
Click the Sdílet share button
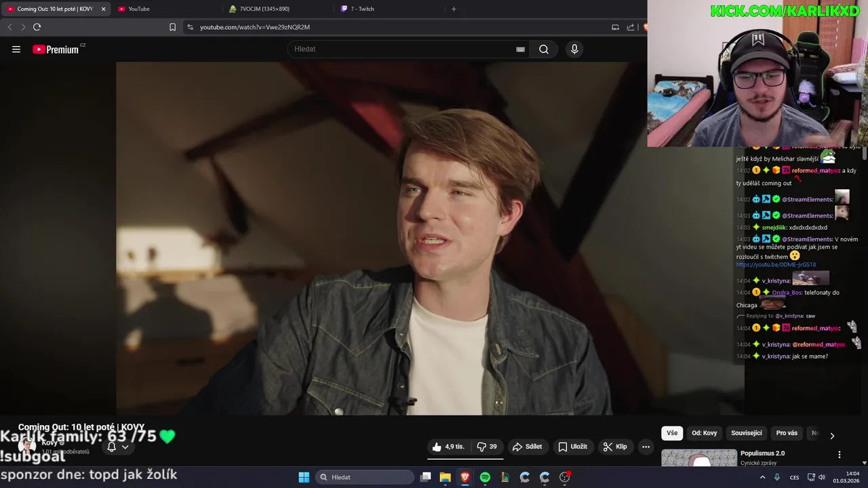[527, 447]
